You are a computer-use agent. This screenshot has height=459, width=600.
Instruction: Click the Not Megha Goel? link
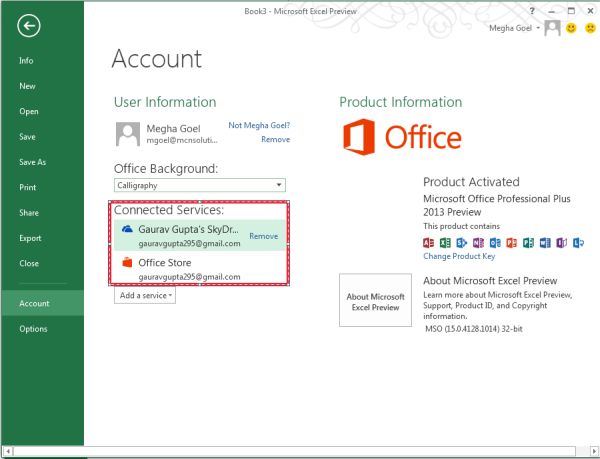point(259,125)
